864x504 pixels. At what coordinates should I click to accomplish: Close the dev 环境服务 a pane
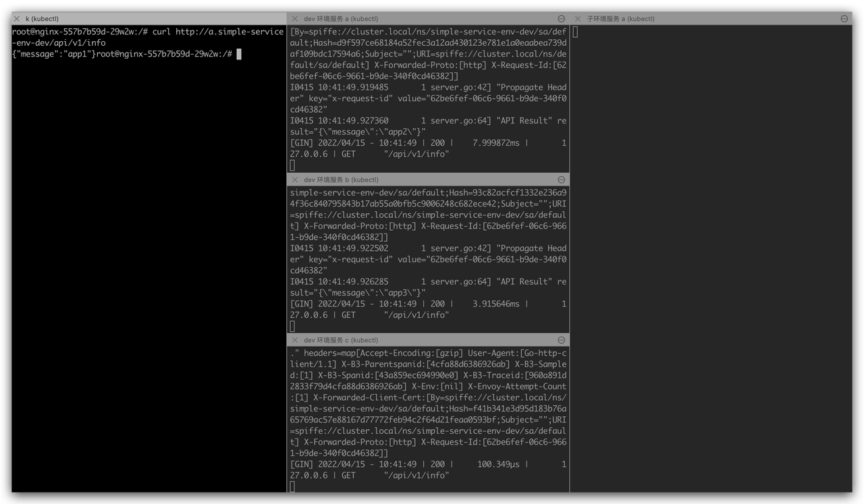tap(295, 18)
